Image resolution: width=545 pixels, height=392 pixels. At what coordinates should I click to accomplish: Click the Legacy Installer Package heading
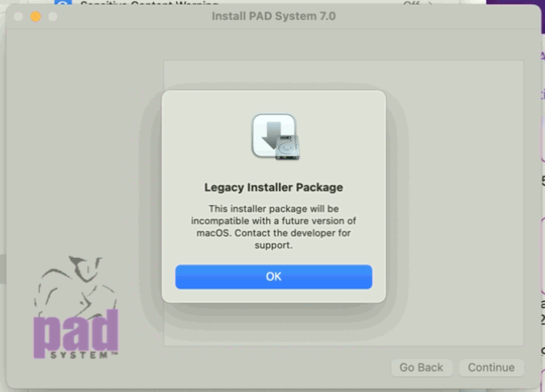click(x=274, y=187)
